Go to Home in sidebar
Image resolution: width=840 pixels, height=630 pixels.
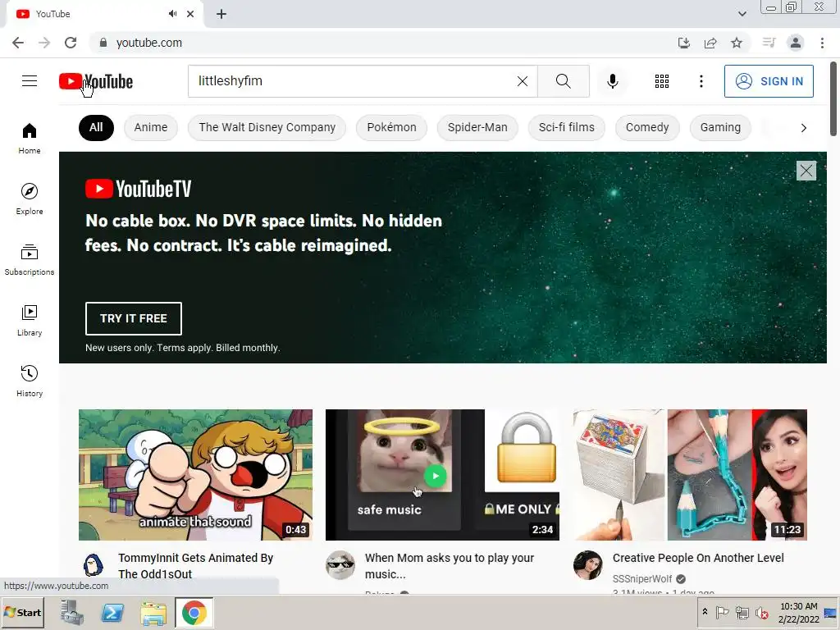[30, 139]
